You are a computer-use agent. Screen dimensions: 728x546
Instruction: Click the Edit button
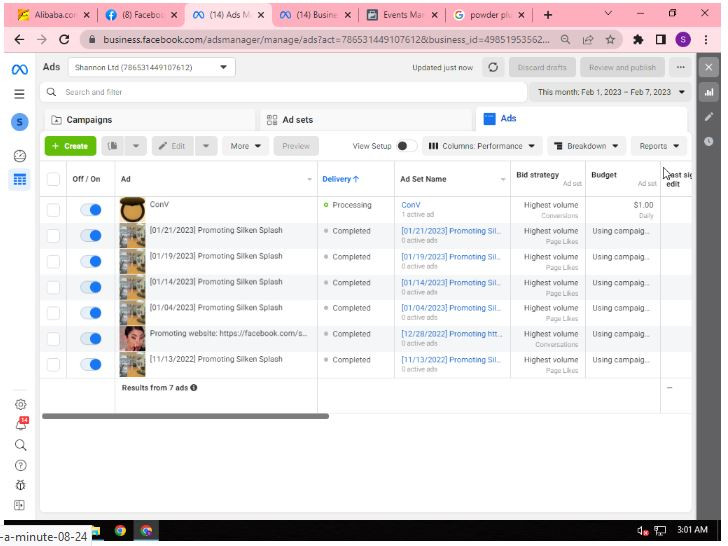click(173, 146)
